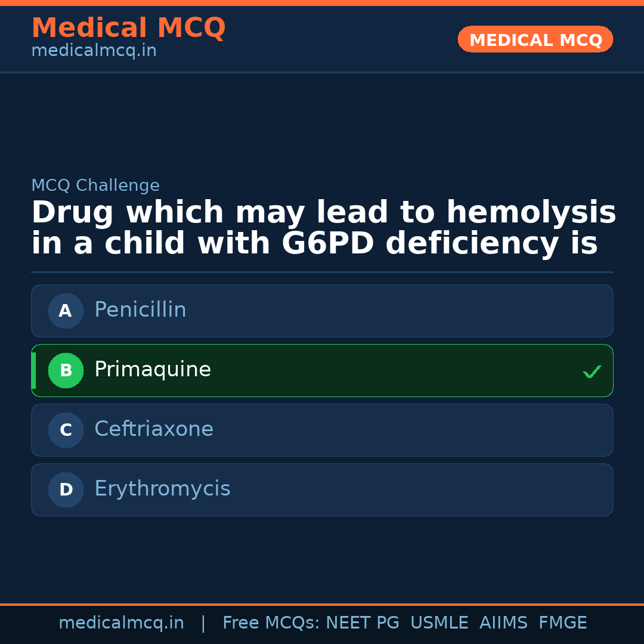Click the FMGE text in the footer
Image resolution: width=644 pixels, height=644 pixels.
563,623
